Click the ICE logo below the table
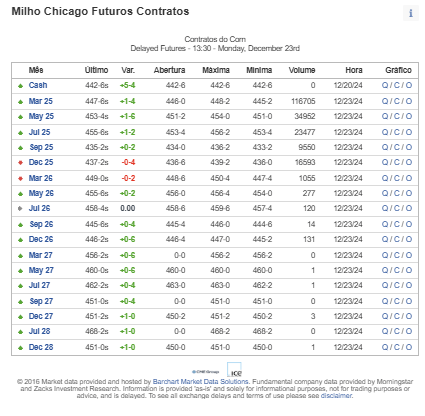The width and height of the screenshot is (425, 416). click(234, 370)
